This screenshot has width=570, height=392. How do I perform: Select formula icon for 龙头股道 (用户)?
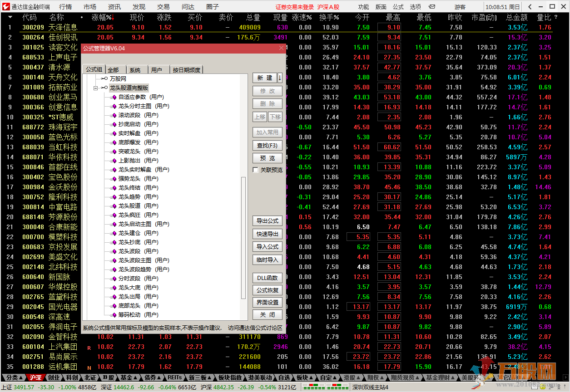114,206
